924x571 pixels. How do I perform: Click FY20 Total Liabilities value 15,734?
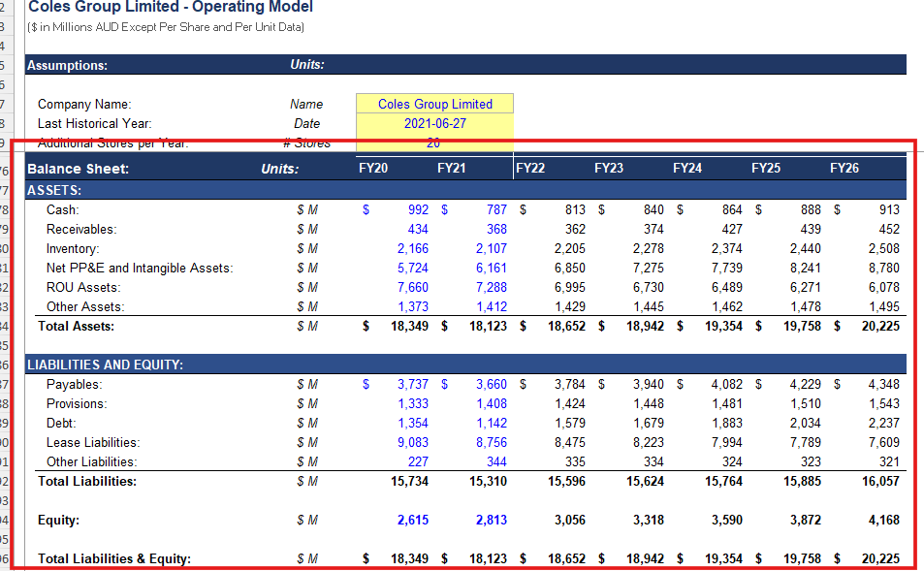coord(409,482)
